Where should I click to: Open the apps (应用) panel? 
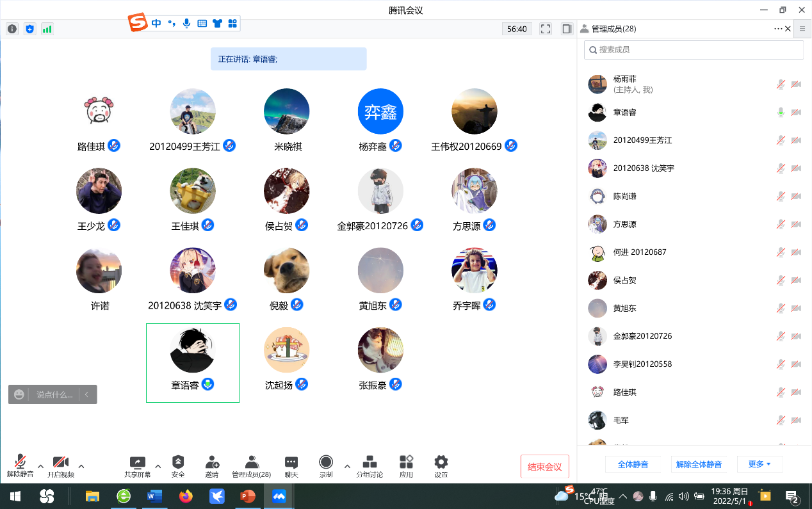point(406,465)
